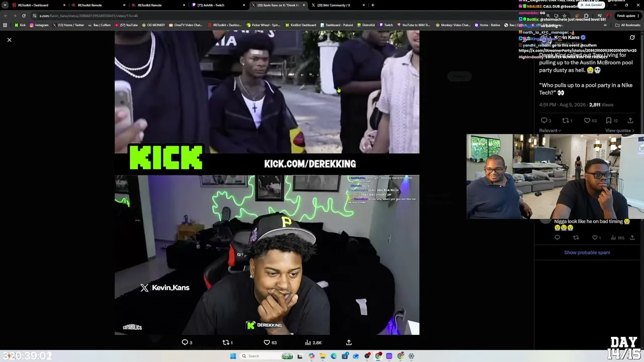The width and height of the screenshot is (644, 362).
Task: Open a new browser tab
Action: 372,5
